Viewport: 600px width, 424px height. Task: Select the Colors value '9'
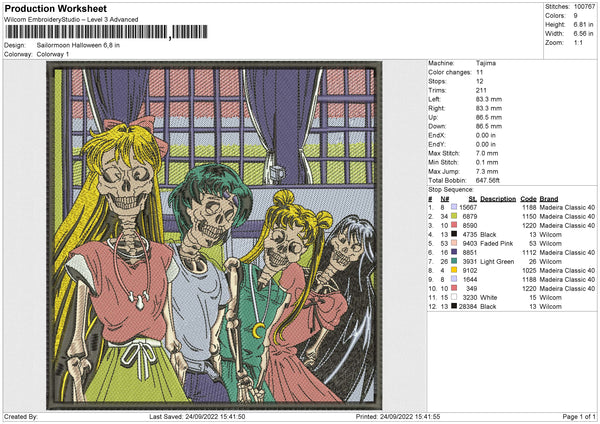pyautogui.click(x=576, y=16)
